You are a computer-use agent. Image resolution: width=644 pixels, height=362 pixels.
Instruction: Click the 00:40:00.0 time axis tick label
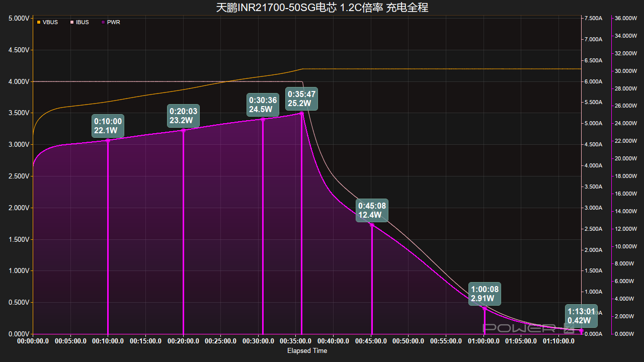[333, 341]
